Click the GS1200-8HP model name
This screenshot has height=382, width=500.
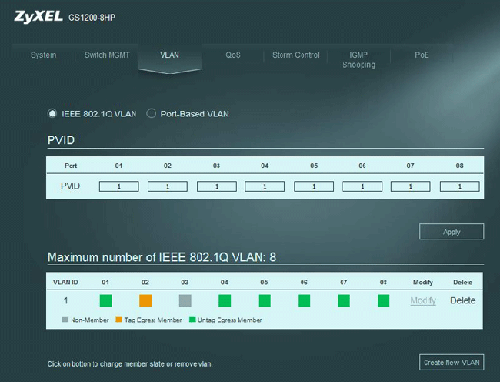(92, 18)
